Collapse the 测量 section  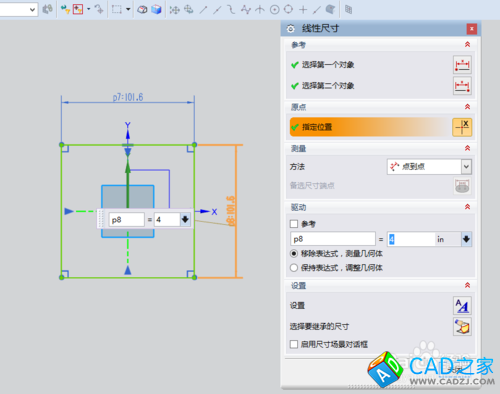467,148
